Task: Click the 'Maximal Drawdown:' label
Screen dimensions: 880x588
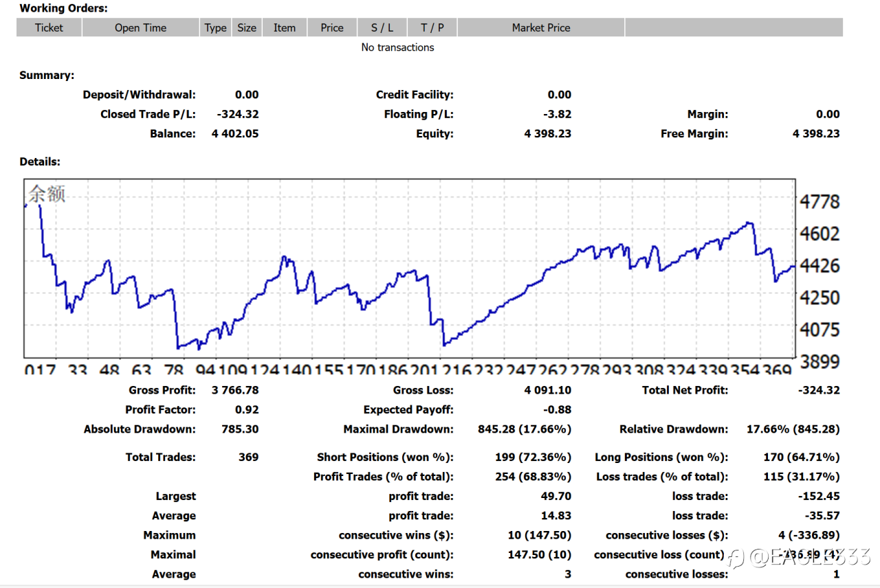Action: click(x=399, y=429)
